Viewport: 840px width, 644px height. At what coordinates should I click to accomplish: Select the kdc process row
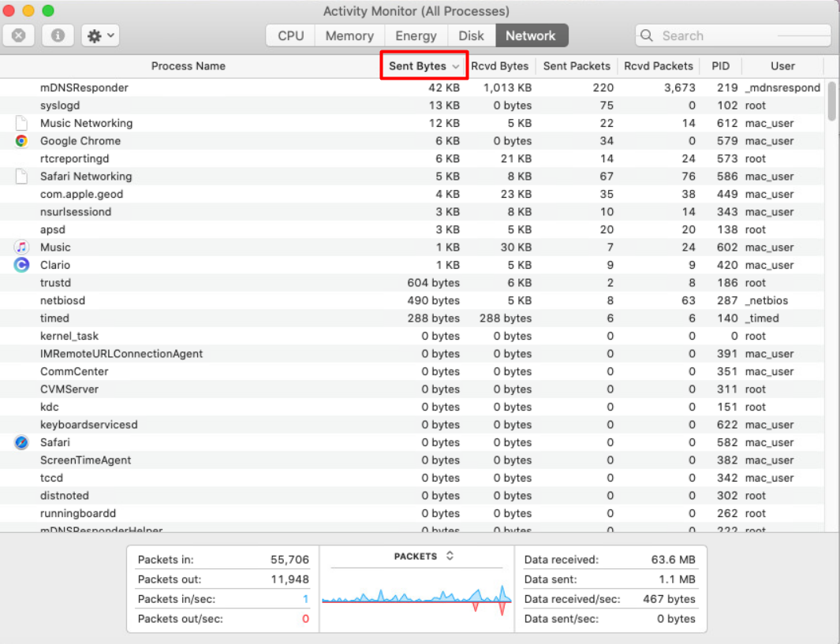[412, 407]
